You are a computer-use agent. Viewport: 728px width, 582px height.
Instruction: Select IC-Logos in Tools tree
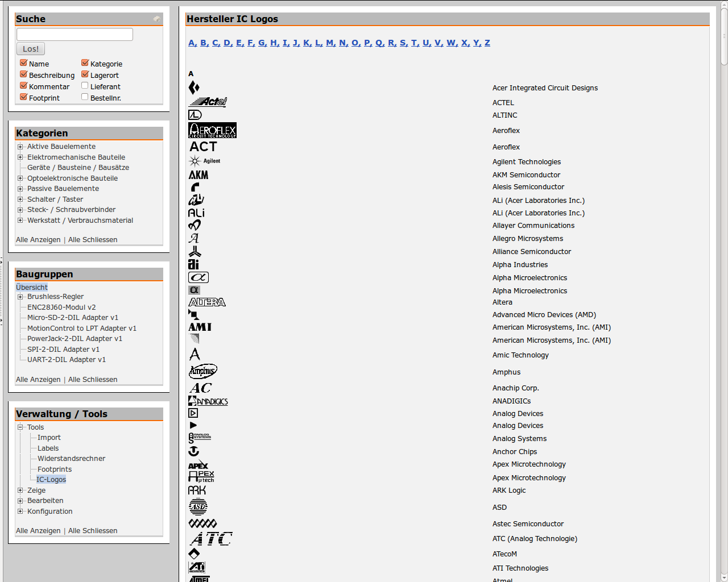tap(51, 480)
